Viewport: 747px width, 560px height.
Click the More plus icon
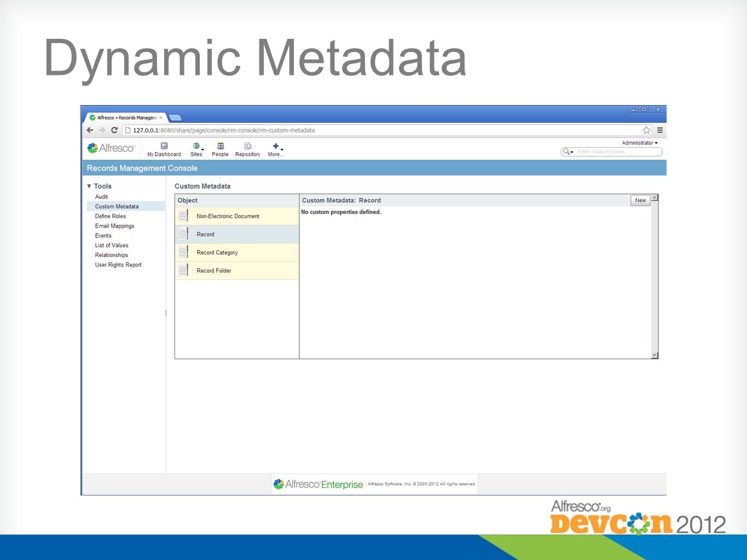pos(276,146)
